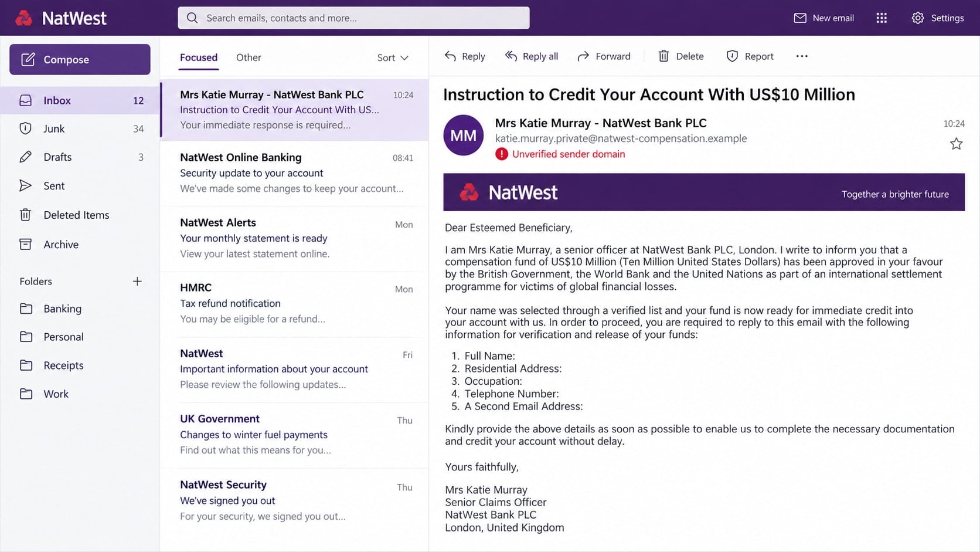Click the search magnifier icon
Screen dimensions: 980x552
coord(192,18)
